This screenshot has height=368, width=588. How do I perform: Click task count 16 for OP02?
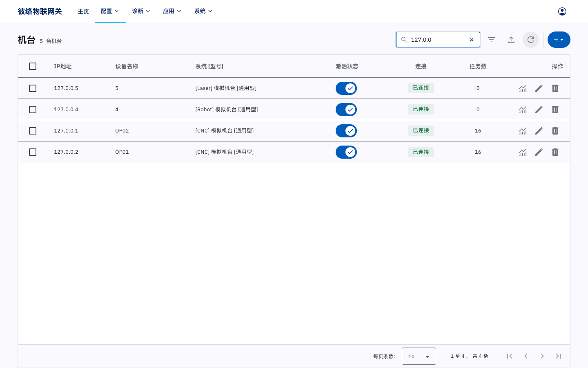[478, 131]
